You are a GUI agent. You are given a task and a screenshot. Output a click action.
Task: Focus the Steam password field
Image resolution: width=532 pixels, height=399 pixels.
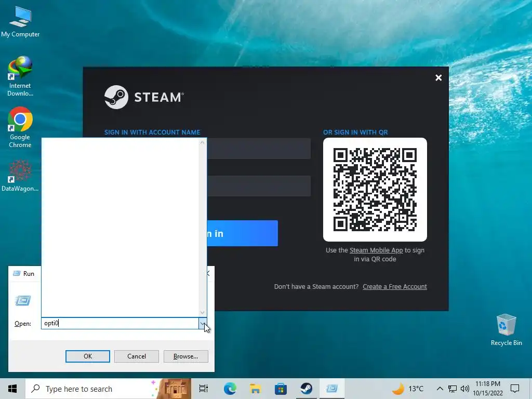[259, 186]
